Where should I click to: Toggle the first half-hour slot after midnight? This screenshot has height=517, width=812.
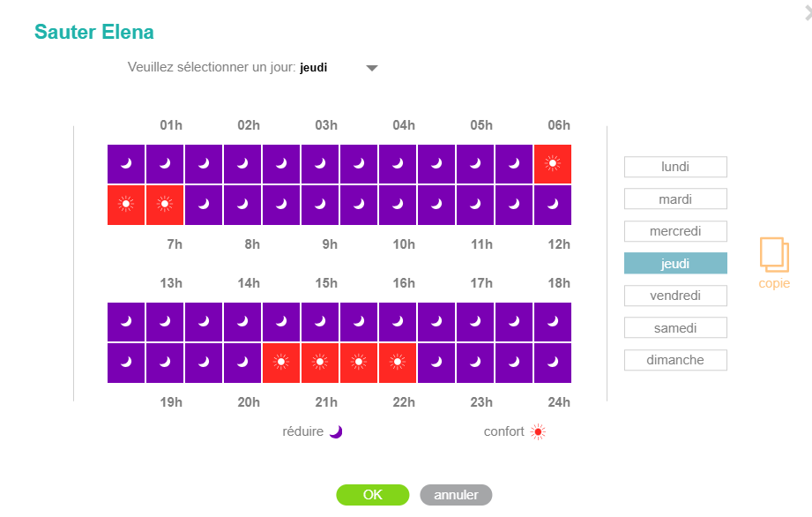click(126, 164)
